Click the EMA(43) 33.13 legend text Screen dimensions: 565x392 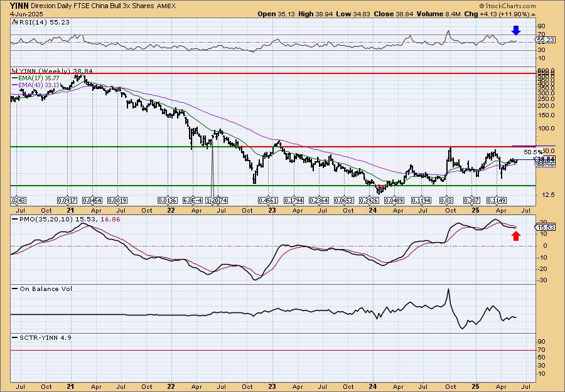coord(39,85)
